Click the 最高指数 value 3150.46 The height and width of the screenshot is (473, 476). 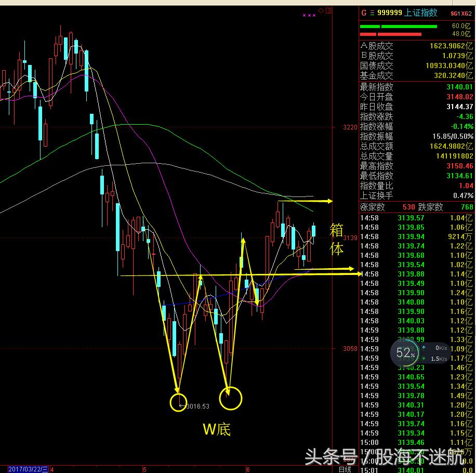459,166
